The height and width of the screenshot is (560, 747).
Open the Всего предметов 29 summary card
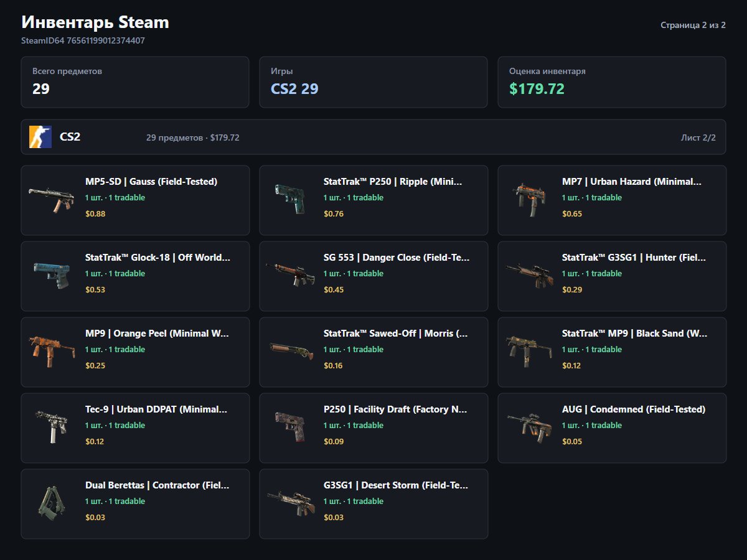(135, 82)
